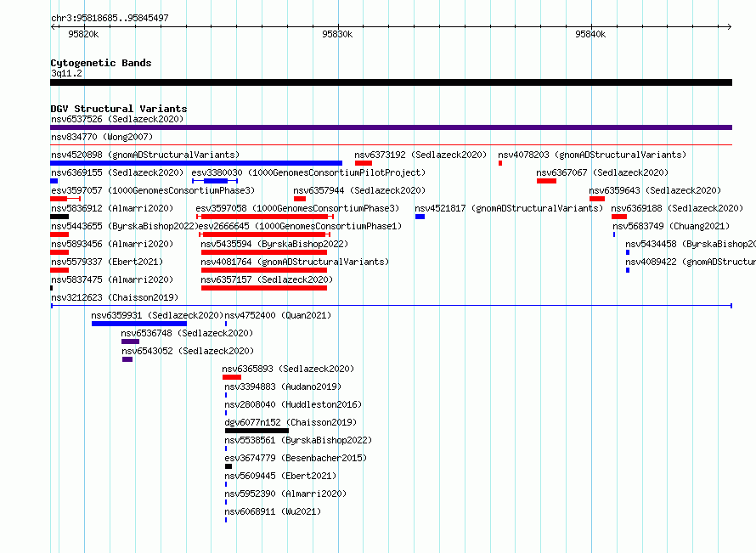
Task: Click nsv3394883 (Audano2019) label
Action: click(283, 387)
